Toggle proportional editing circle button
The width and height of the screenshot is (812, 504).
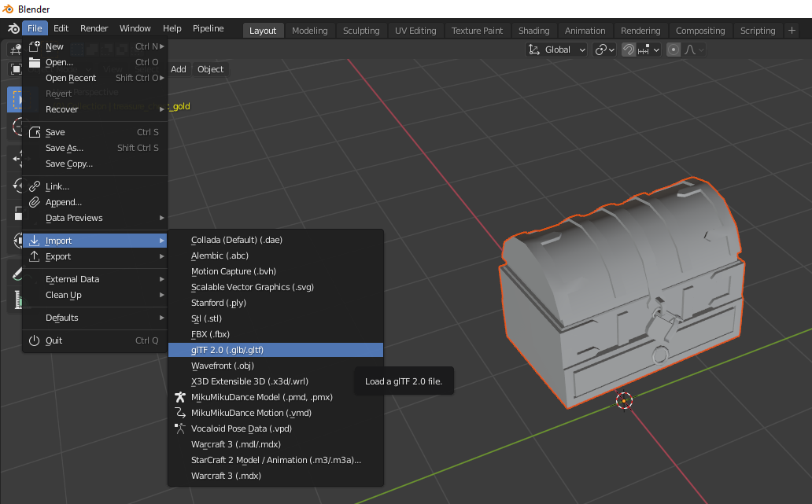(674, 50)
